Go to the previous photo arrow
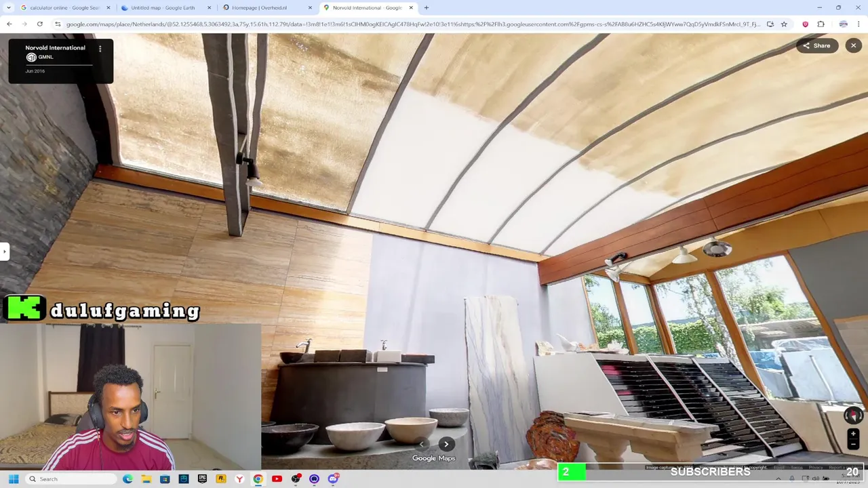868x488 pixels. (x=422, y=444)
